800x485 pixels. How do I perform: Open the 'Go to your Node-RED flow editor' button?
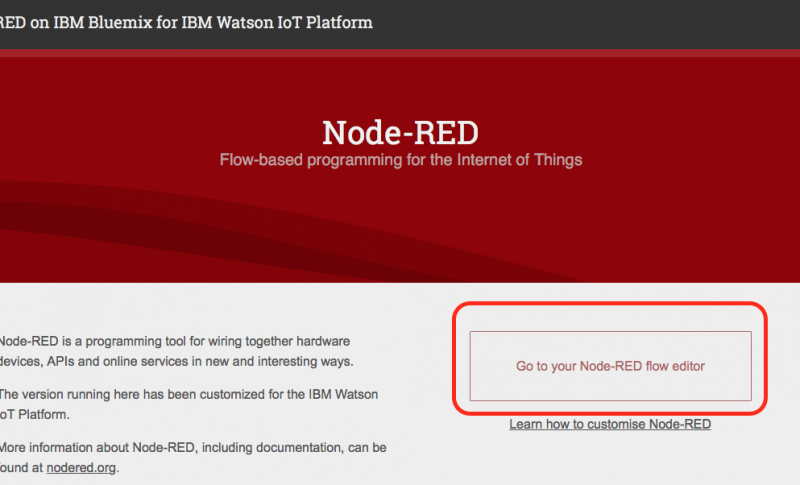point(610,366)
